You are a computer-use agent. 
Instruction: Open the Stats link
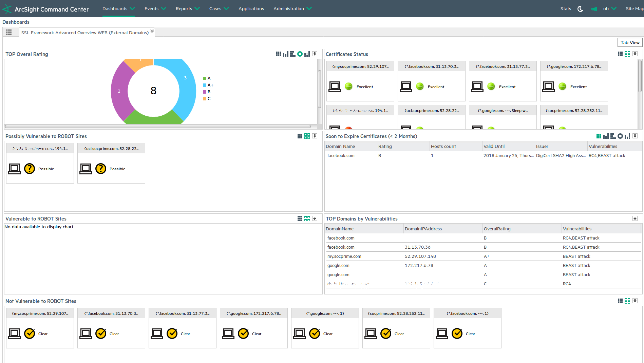(x=566, y=9)
